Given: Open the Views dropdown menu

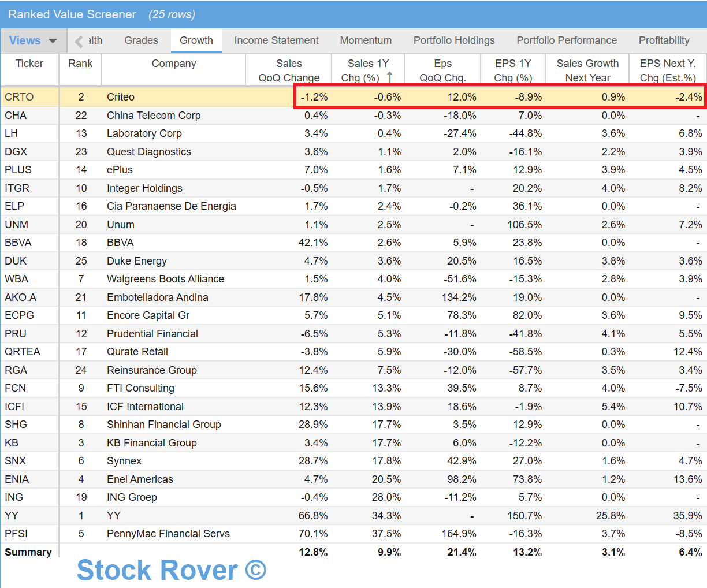Looking at the screenshot, I should (32, 40).
